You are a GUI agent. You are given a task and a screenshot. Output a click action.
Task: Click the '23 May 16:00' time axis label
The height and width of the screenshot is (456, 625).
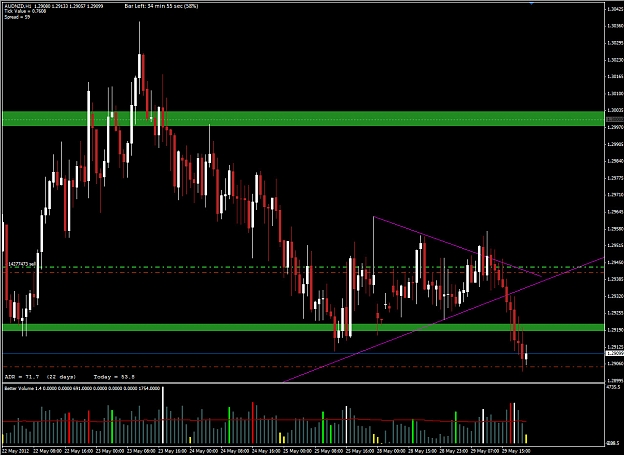click(x=173, y=451)
